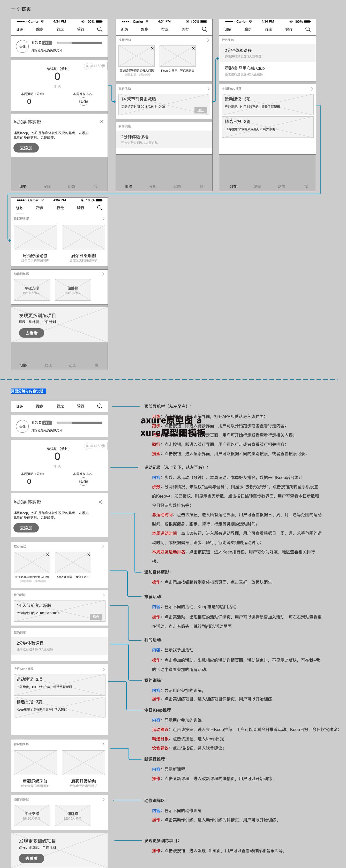Screen dimensions: 346x868
Task: Open 平板支撑 thumbnail in 页面分解 section
Action: coord(32,816)
